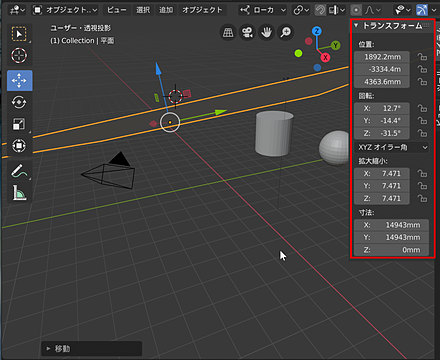Toggle proportional editing button

tap(356, 10)
